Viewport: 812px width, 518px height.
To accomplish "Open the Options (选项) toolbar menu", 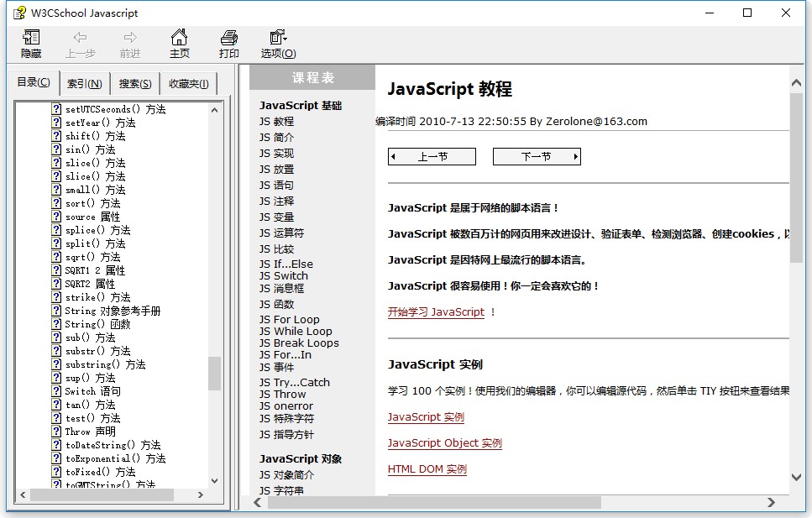I will (278, 44).
